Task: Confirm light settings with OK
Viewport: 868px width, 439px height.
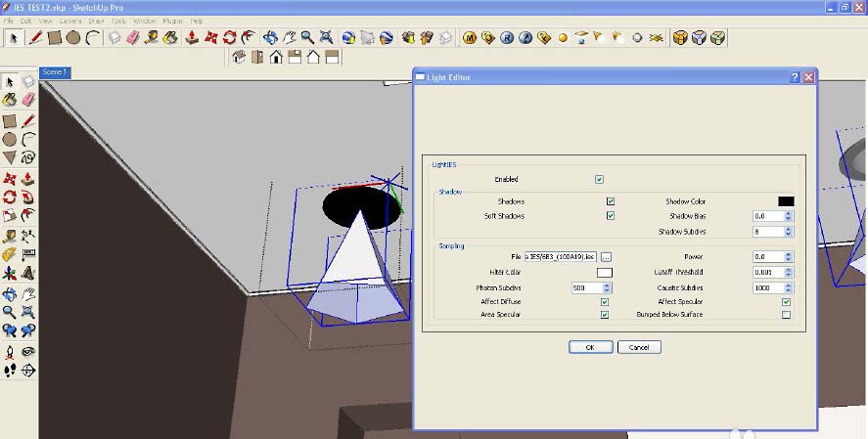Action: tap(590, 347)
